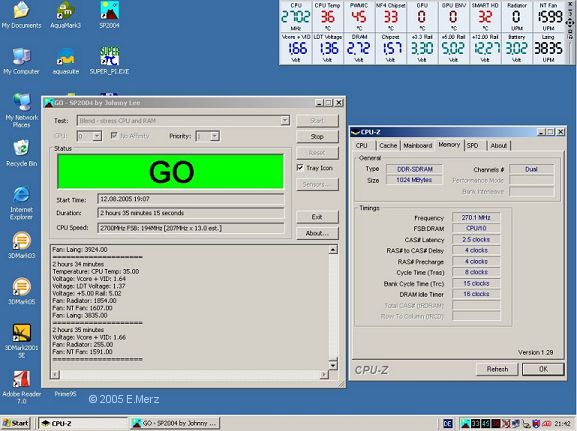This screenshot has height=431, width=577.
Task: Open the Windows Start menu
Action: click(15, 423)
